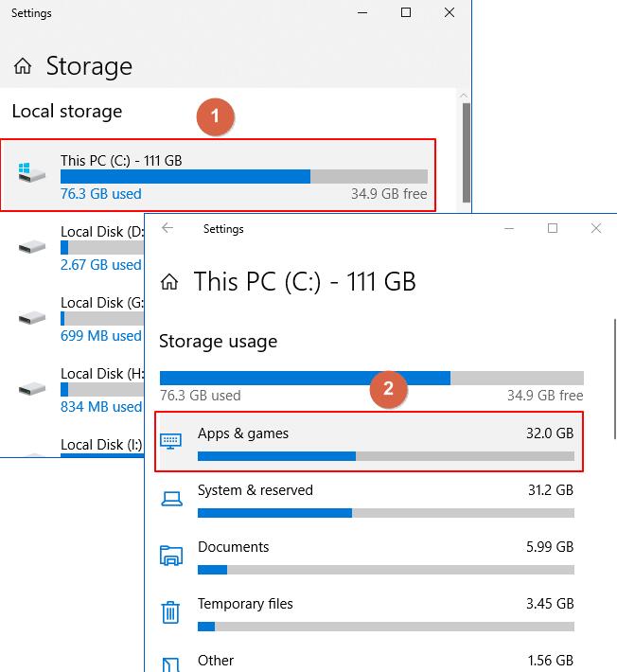Click the back arrow in Settings window

(167, 228)
